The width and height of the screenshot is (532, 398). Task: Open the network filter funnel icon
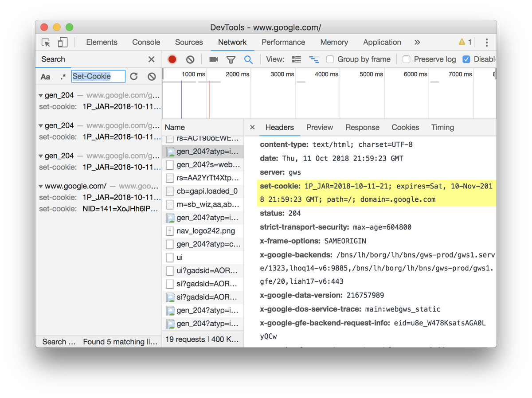point(231,59)
